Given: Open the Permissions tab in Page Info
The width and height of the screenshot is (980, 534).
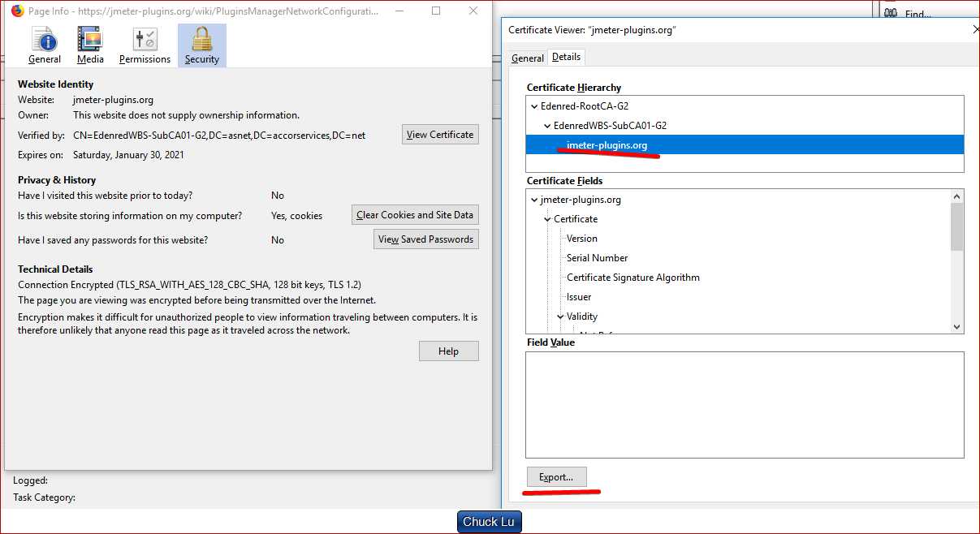Looking at the screenshot, I should [x=145, y=45].
